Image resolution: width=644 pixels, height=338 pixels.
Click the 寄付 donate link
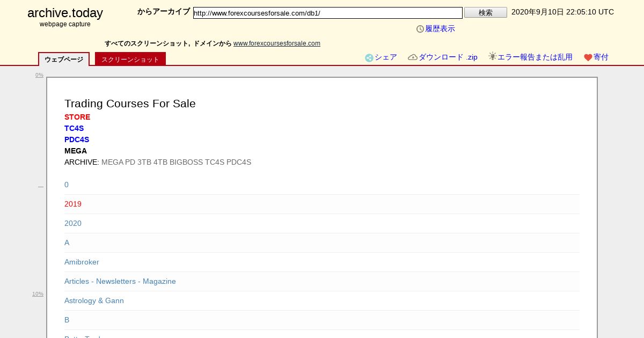601,57
